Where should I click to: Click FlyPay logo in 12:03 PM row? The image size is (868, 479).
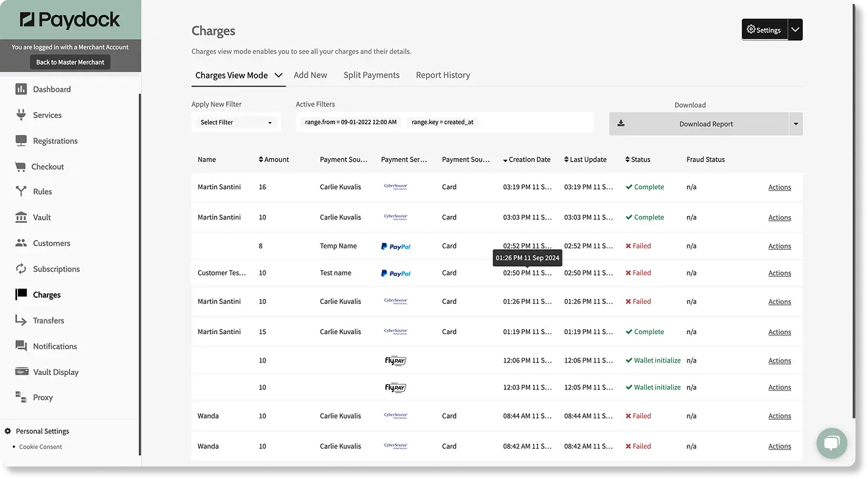coord(395,387)
